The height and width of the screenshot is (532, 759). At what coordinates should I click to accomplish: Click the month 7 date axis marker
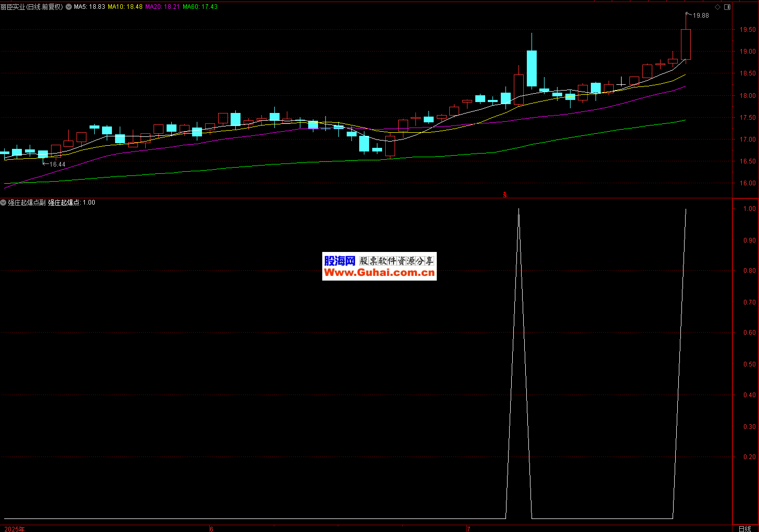point(469,529)
